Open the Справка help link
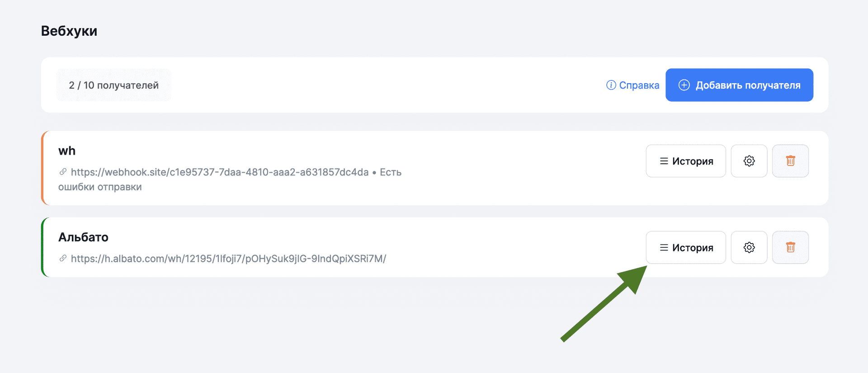The image size is (868, 373). (639, 85)
